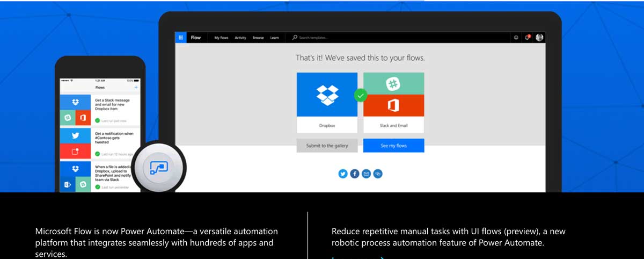The height and width of the screenshot is (259, 644).
Task: Click the green checkmark between tiles
Action: point(360,96)
